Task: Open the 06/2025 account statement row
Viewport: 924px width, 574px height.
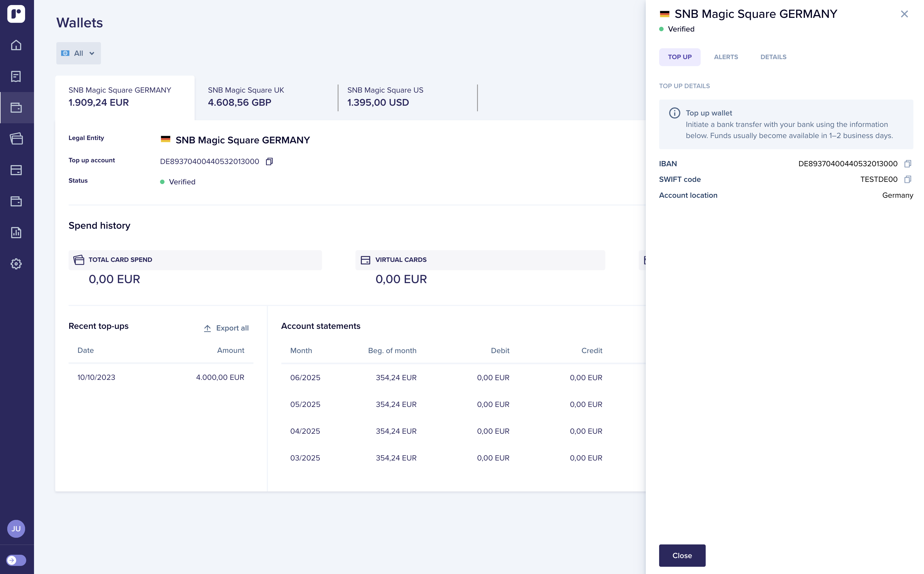Action: coord(446,378)
